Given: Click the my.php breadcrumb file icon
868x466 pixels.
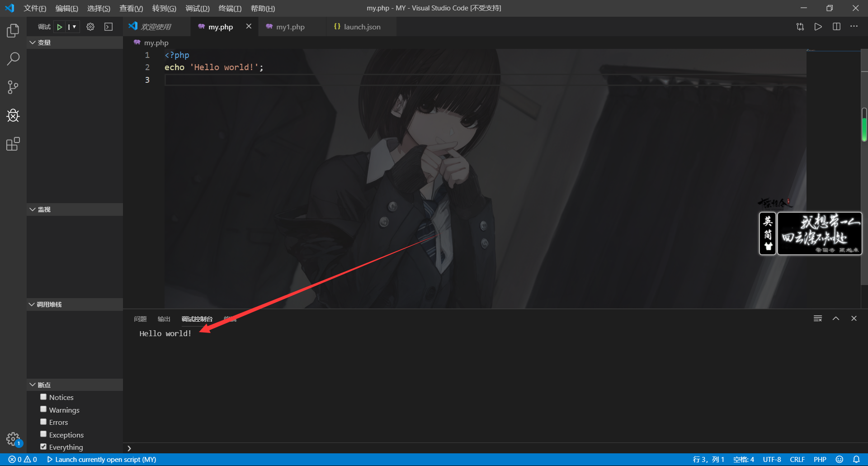Looking at the screenshot, I should click(137, 43).
